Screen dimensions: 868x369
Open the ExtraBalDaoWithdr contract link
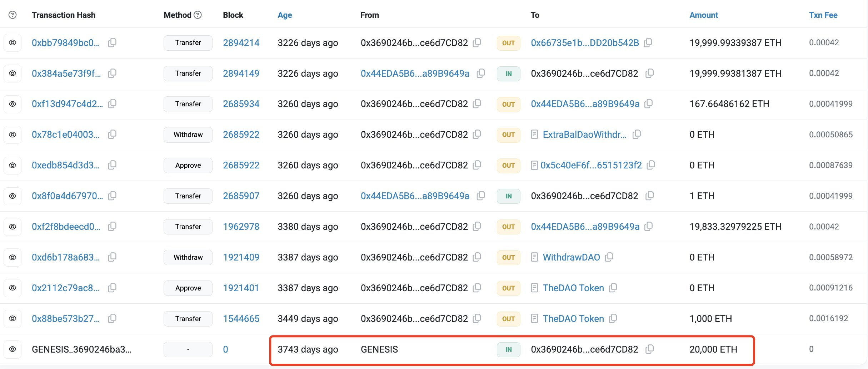click(584, 135)
